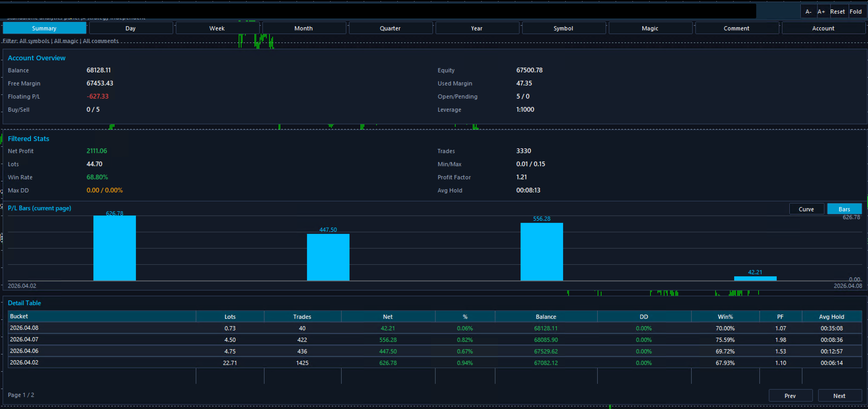Screen dimensions: 868x409
Task: Click the Leverage value 1:1000
Action: point(525,110)
